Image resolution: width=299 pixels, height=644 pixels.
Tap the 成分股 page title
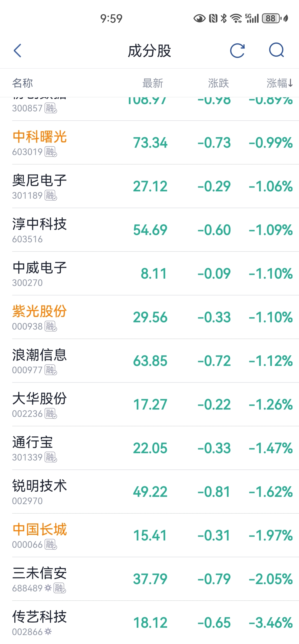[x=149, y=51]
